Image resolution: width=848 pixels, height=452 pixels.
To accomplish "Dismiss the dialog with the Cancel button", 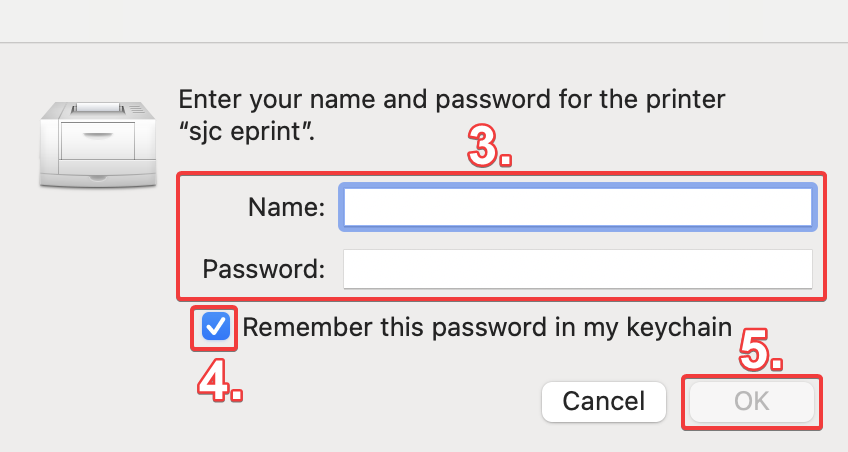I will coord(604,402).
